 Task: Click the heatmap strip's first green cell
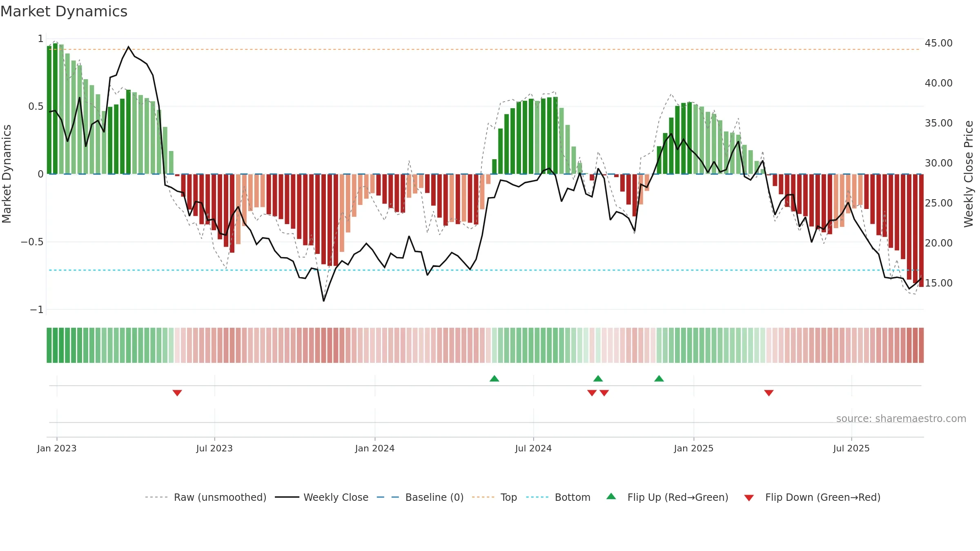49,345
